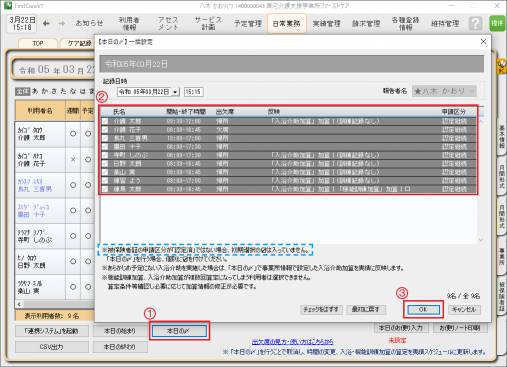Click the CSV出力 button
Viewport: 507px width, 367px height.
[52, 347]
